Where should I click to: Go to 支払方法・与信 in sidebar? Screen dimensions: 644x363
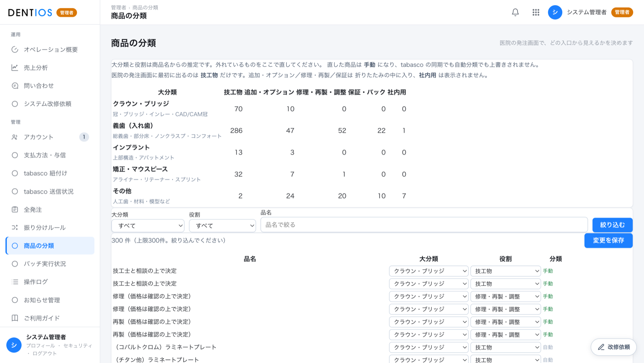point(50,155)
